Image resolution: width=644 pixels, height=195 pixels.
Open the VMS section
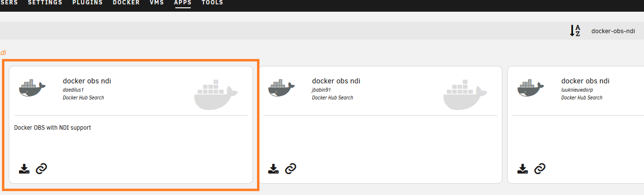(x=157, y=3)
